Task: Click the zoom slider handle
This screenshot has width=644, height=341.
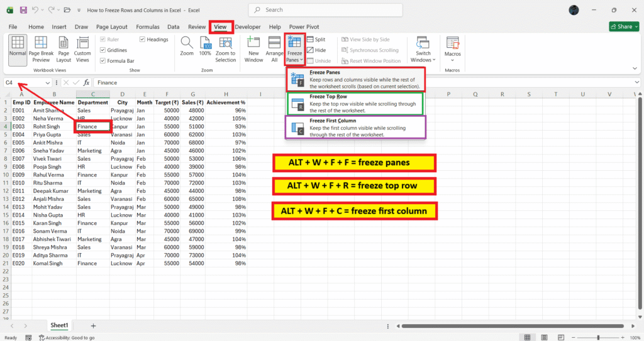Action: 599,337
